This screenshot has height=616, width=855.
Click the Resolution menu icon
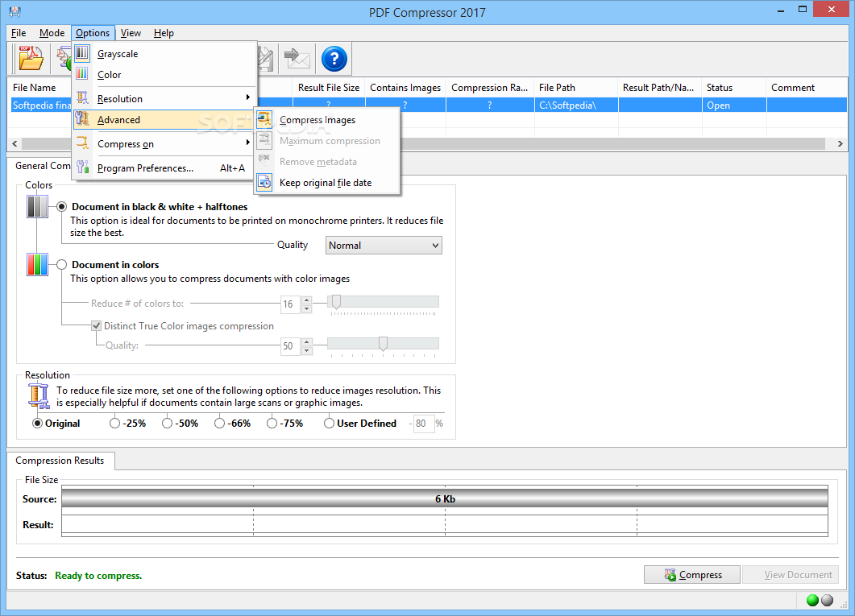tap(81, 98)
